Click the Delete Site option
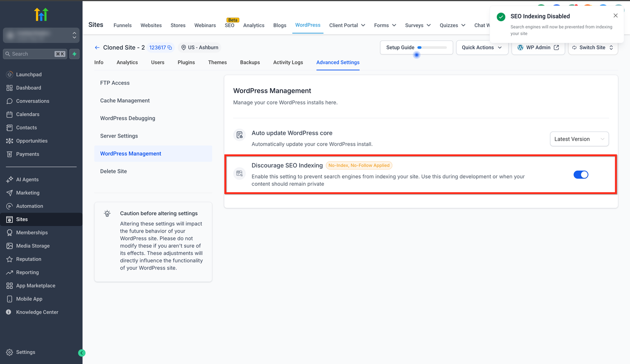This screenshot has height=364, width=630. pos(113,171)
